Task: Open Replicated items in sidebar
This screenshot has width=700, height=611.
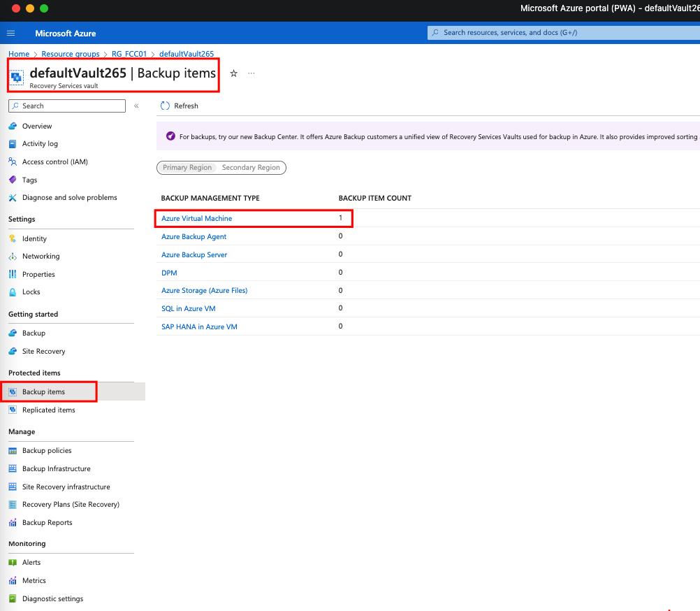Action: click(x=48, y=410)
